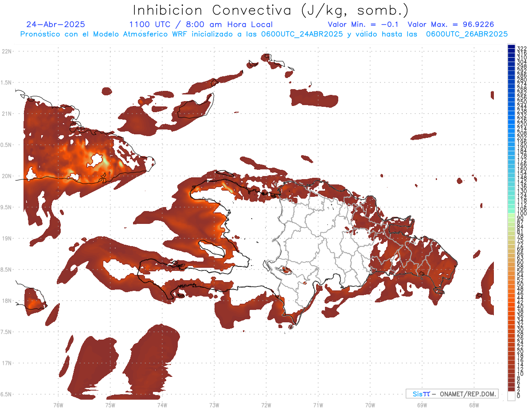Click the "75W" longitude label

[110, 405]
